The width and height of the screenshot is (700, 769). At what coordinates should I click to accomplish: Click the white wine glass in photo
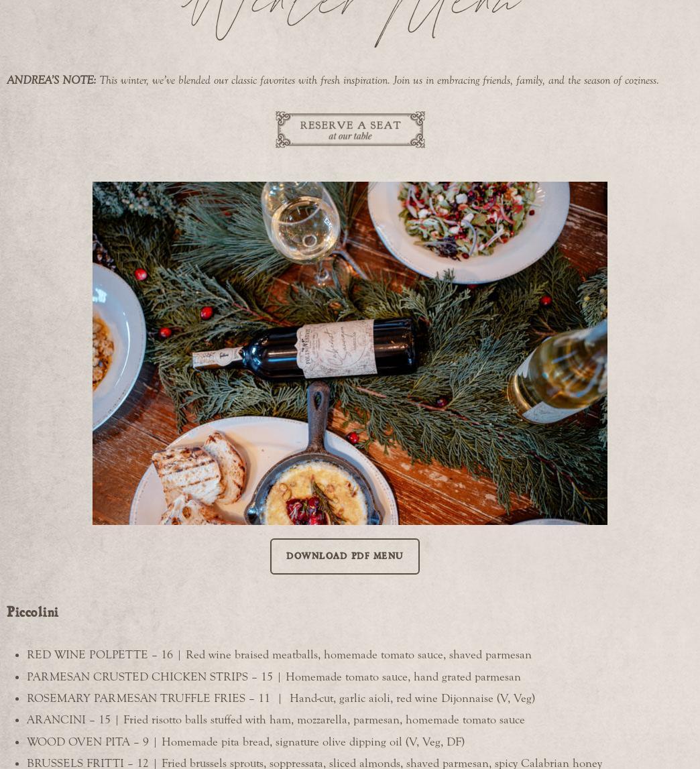pos(305,231)
